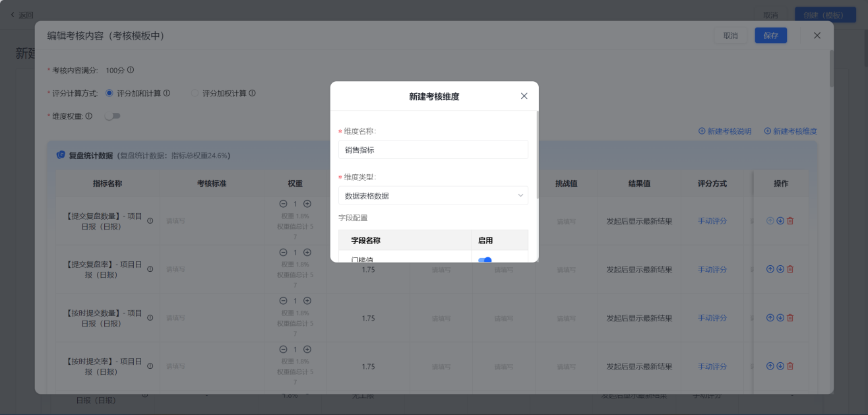Click 取消 in the edit panel header
The image size is (868, 415).
(731, 36)
